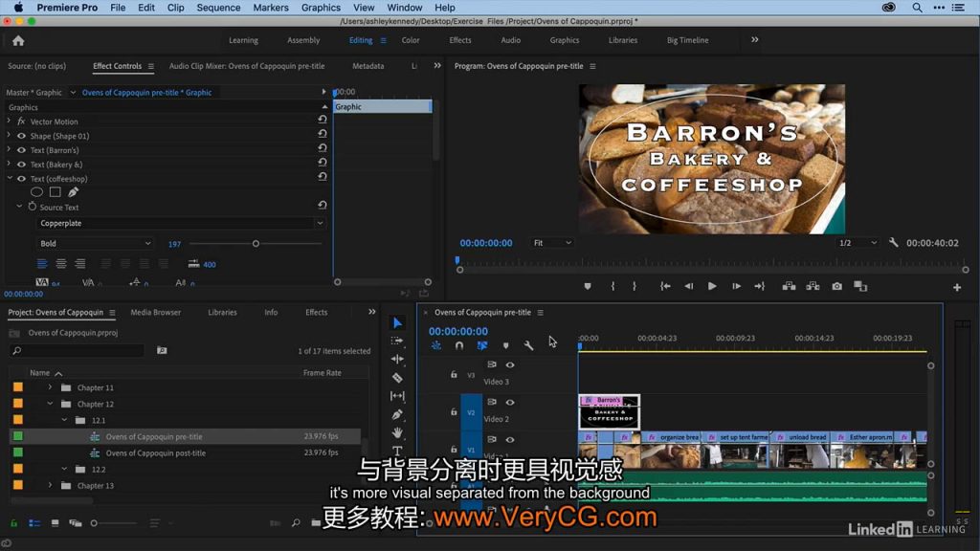Select the Track Select Forward tool
This screenshot has width=980, height=551.
tap(397, 341)
